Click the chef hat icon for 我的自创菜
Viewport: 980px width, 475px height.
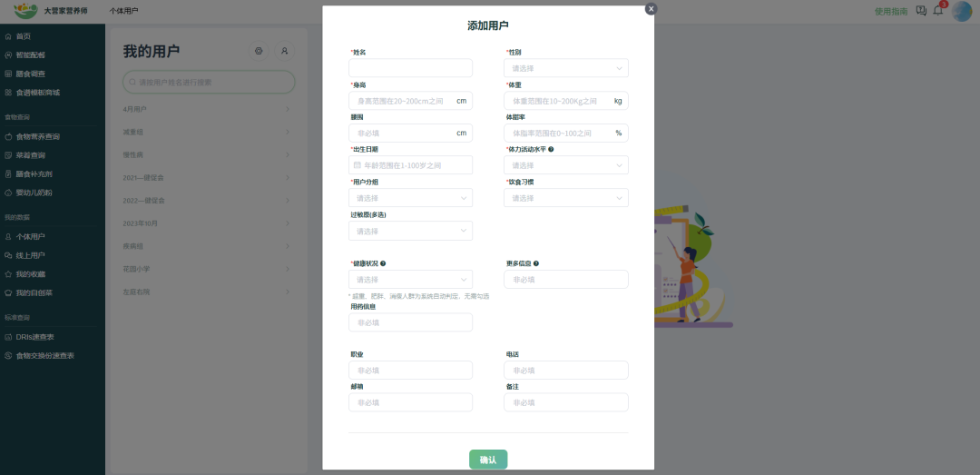8,292
